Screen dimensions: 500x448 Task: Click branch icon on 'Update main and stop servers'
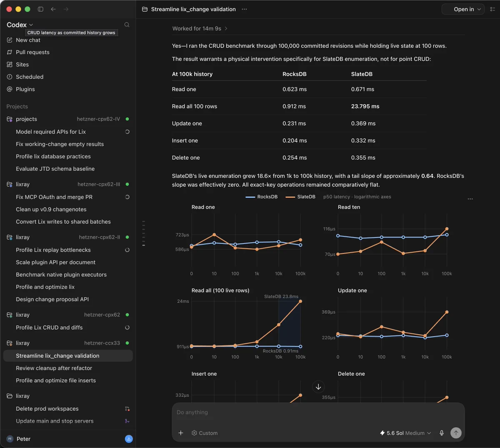coord(127,421)
